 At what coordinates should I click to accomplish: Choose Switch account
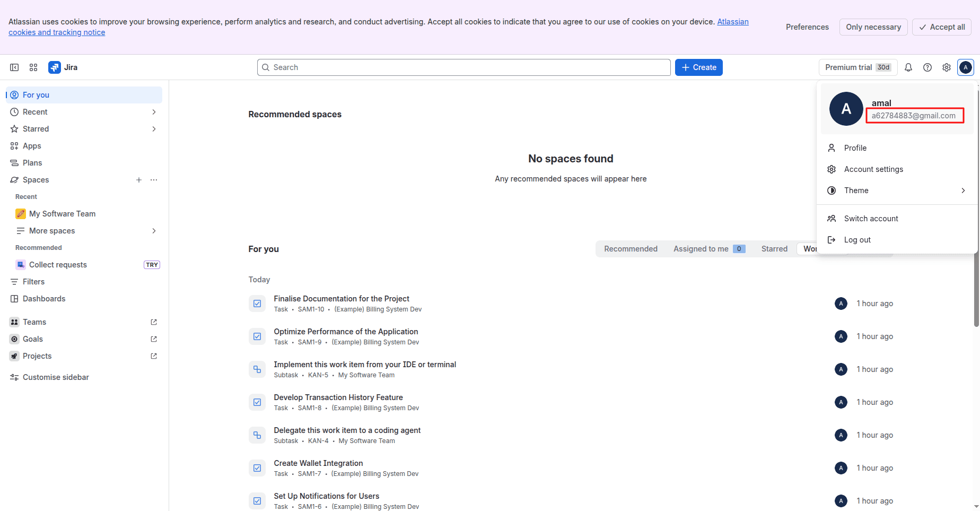click(897, 219)
